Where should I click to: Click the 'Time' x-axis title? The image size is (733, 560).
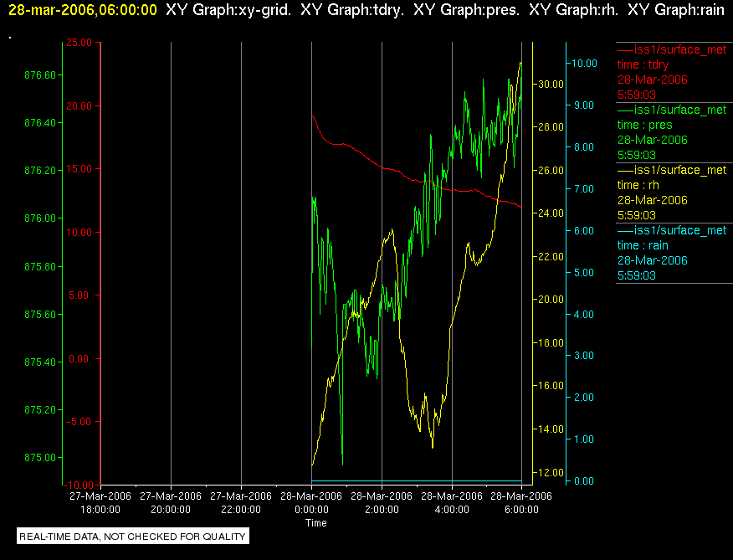[x=316, y=523]
